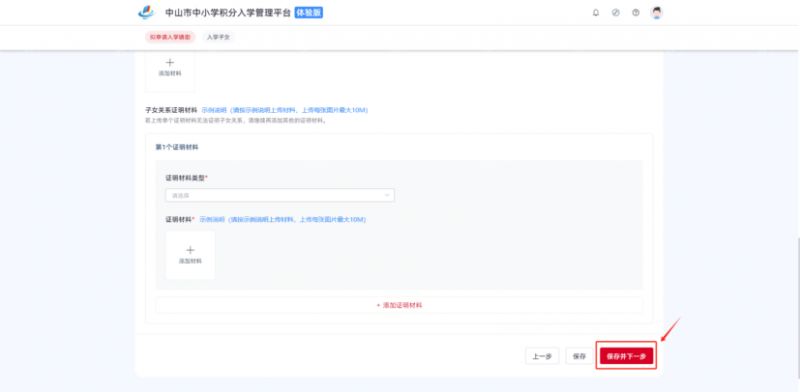Screen dimensions: 800x392
Task: Click the 保存 button
Action: click(579, 356)
